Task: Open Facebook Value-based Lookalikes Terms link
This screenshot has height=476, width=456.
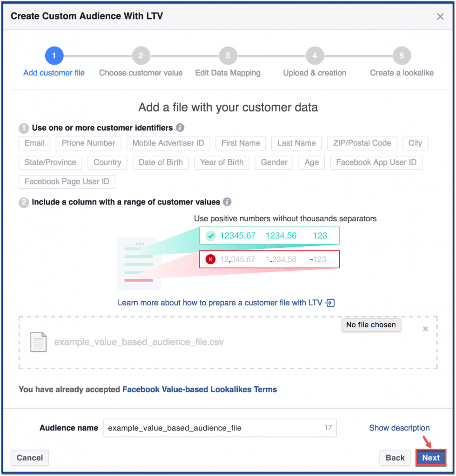Action: coord(200,390)
